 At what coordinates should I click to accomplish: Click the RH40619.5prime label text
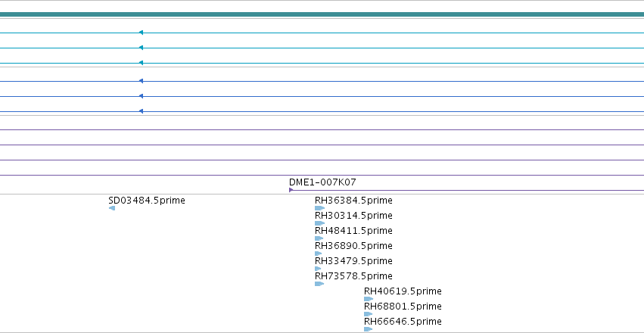[403, 291]
